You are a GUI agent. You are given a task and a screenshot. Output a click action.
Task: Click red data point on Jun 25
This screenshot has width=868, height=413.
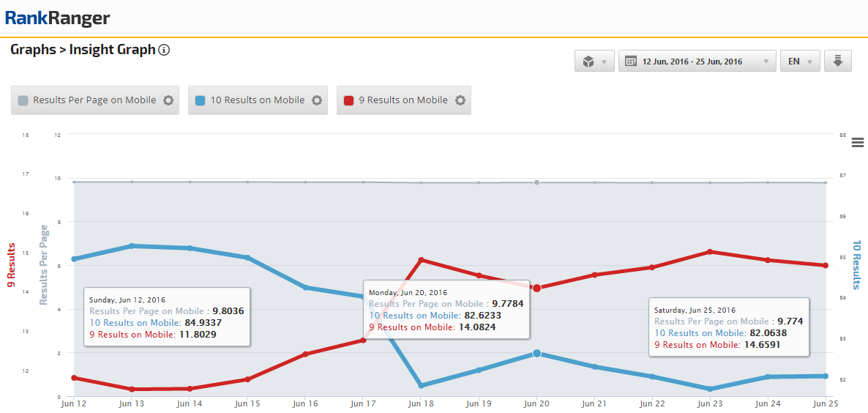point(826,266)
